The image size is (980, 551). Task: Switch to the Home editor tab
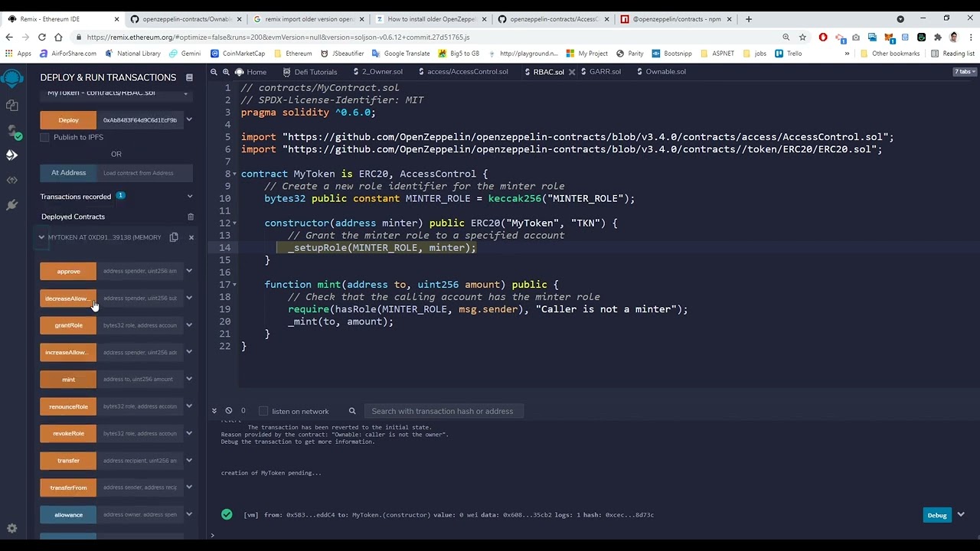[x=251, y=72]
